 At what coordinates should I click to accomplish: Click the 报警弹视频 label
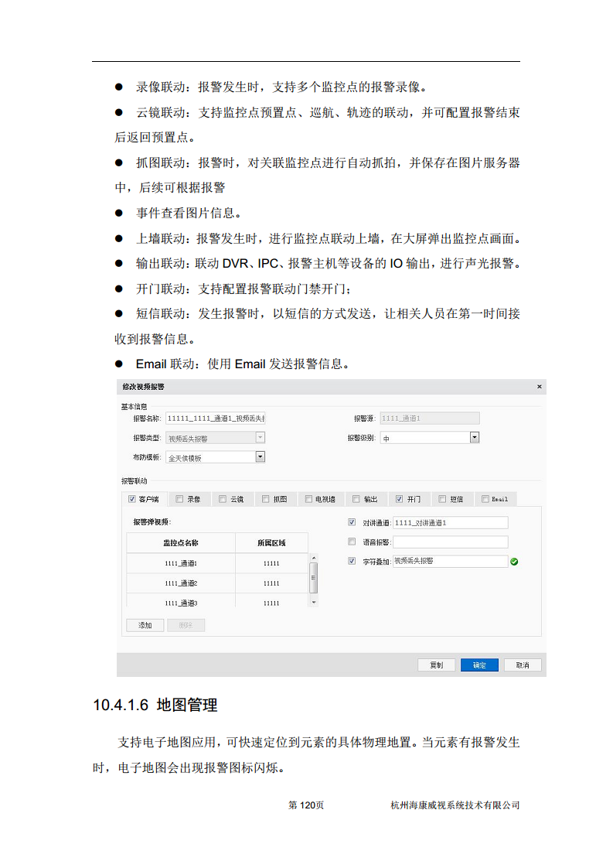point(152,522)
